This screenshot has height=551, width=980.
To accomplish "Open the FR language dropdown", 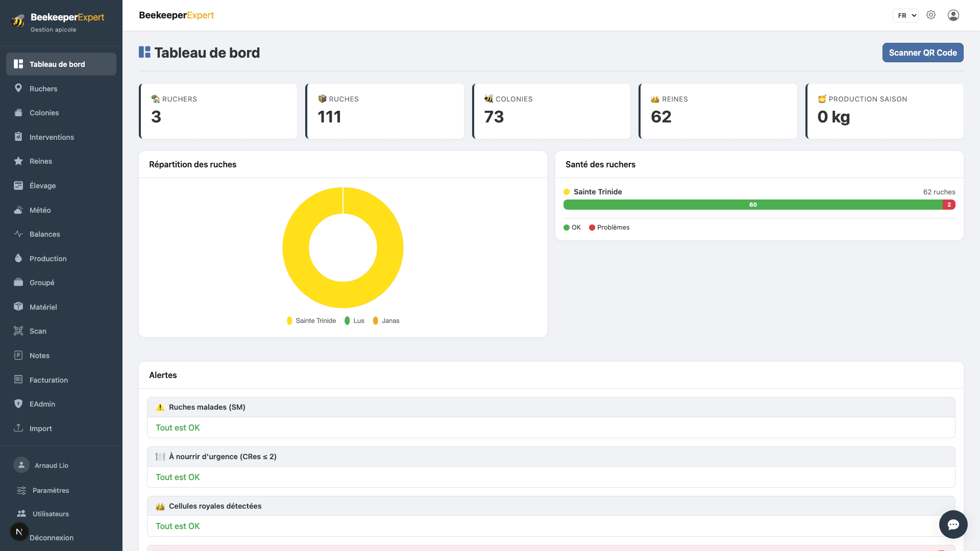I will click(x=905, y=15).
